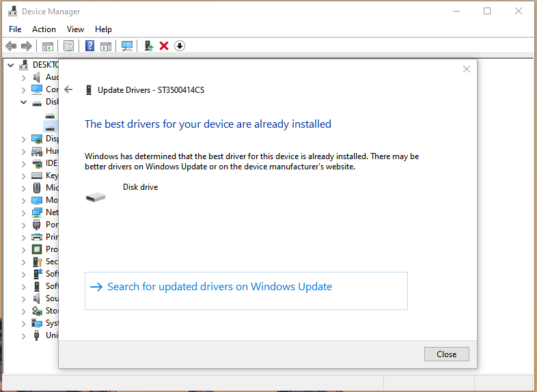The image size is (537, 392).
Task: Expand the Print queues category chevron
Action: (x=23, y=238)
